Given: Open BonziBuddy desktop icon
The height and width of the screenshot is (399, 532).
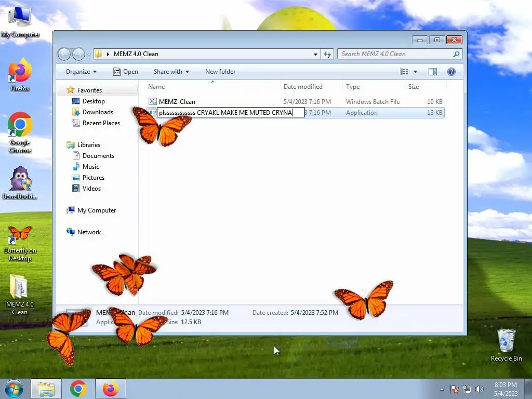Looking at the screenshot, I should pyautogui.click(x=20, y=183).
